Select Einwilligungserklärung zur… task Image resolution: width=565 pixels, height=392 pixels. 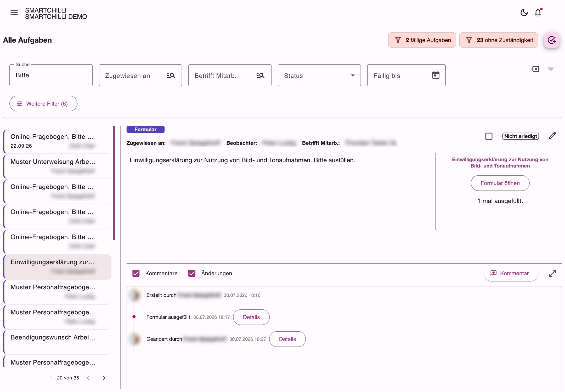[x=57, y=267]
